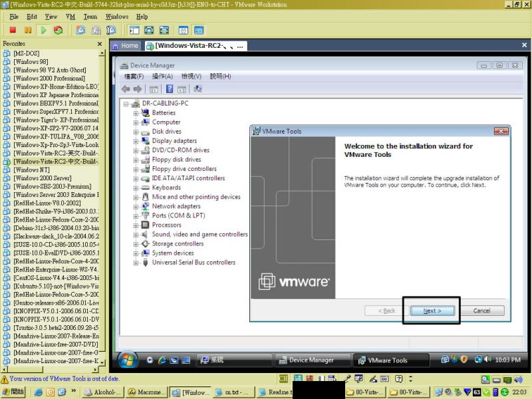This screenshot has width=532, height=399.
Task: Open the Team menu
Action: 90,17
